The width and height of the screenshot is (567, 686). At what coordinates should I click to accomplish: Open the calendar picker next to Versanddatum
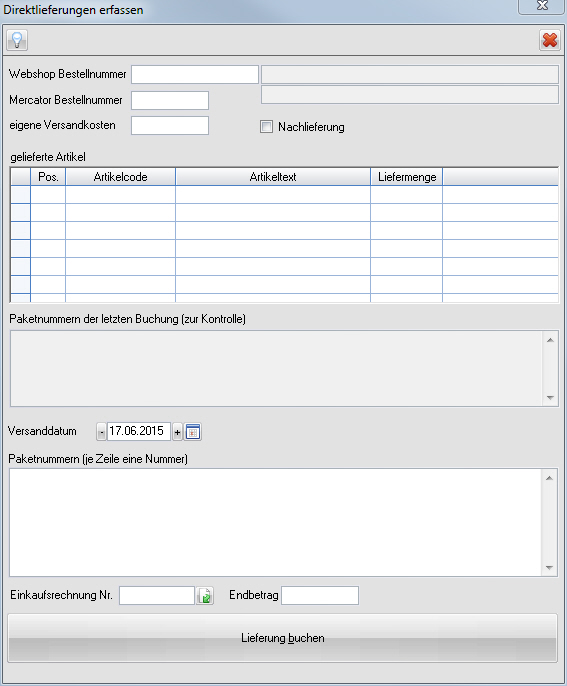click(x=193, y=432)
